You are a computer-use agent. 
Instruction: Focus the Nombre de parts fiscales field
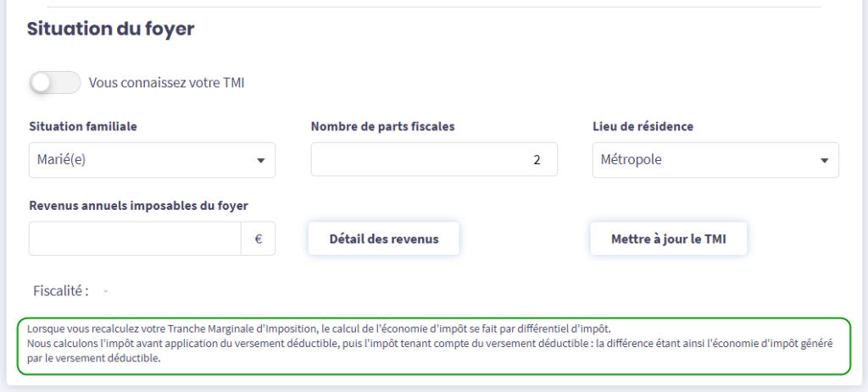tap(433, 159)
